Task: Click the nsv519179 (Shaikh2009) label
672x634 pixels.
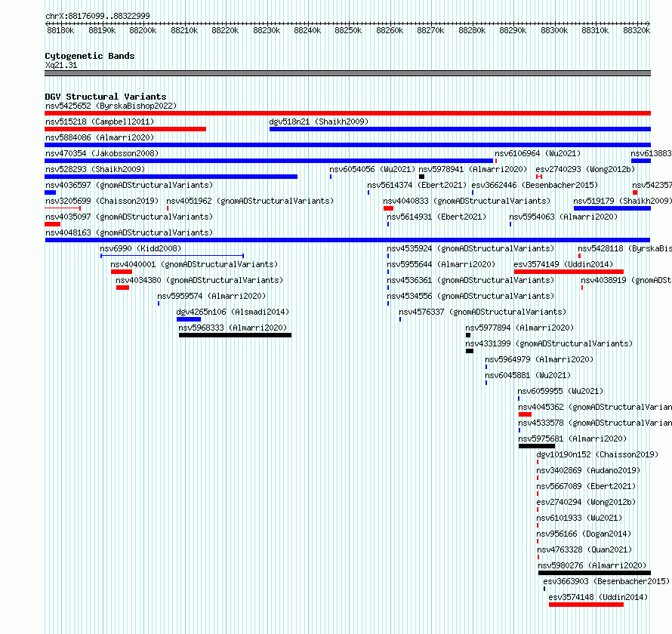Action: (x=623, y=201)
